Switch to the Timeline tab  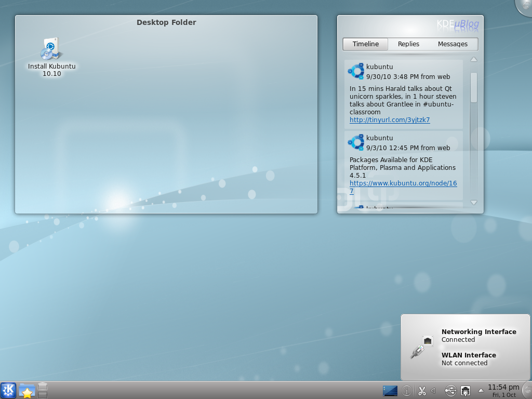click(x=365, y=44)
